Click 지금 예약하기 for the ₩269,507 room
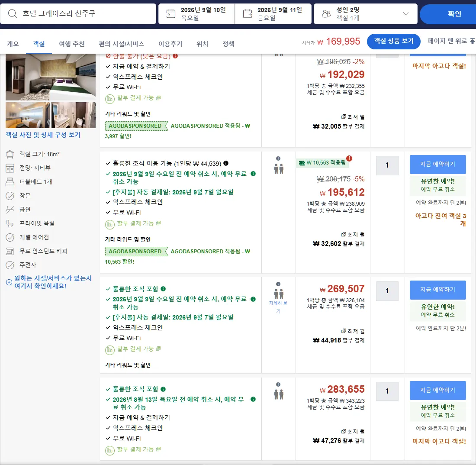 coord(438,290)
